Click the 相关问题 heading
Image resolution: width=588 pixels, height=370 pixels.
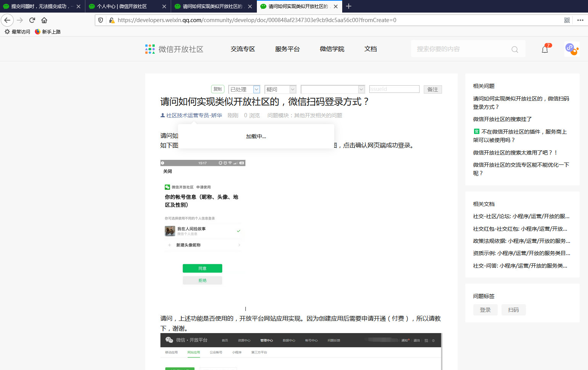coord(484,86)
